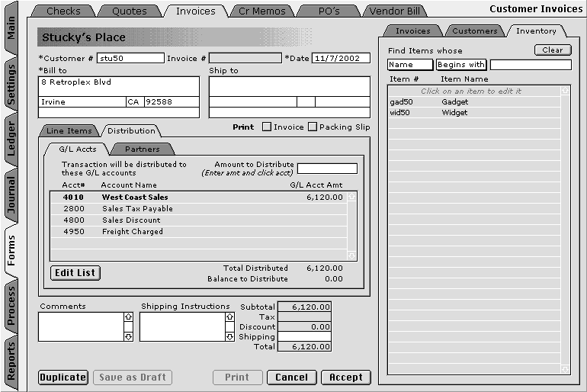Select inventory item wid50 Widget

click(474, 113)
